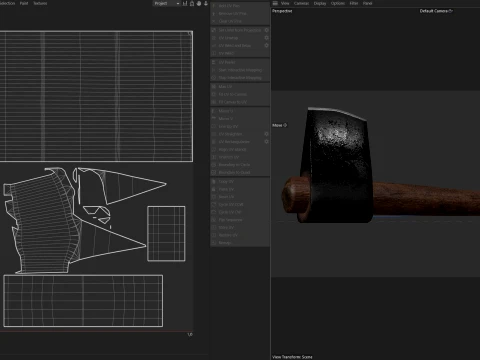Click the UV Weld and Relax command
Viewport: 480px width, 360px height.
pos(235,45)
